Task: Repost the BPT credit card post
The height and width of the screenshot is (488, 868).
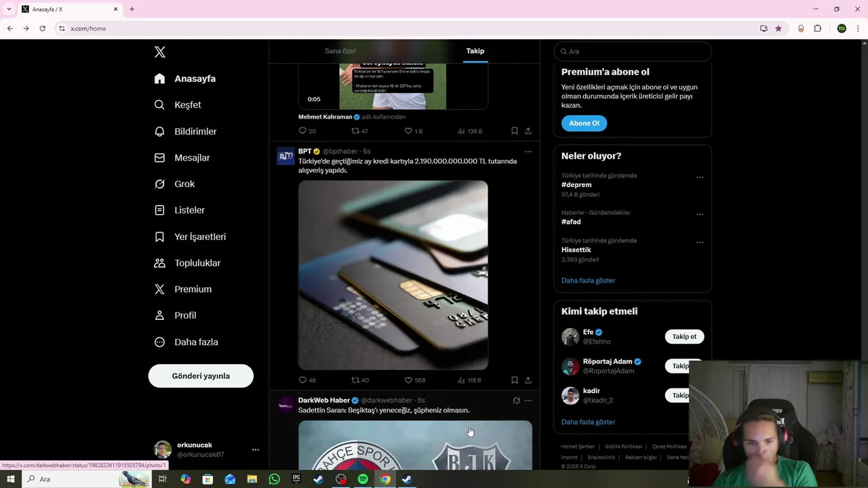Action: click(x=355, y=380)
